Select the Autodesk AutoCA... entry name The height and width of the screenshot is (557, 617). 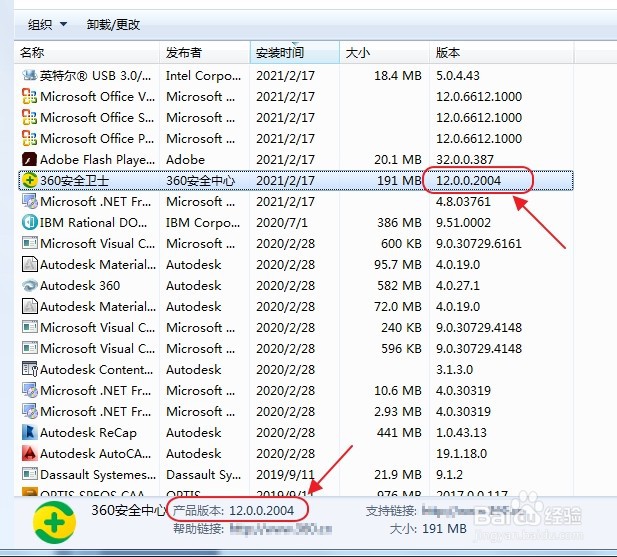click(x=96, y=454)
